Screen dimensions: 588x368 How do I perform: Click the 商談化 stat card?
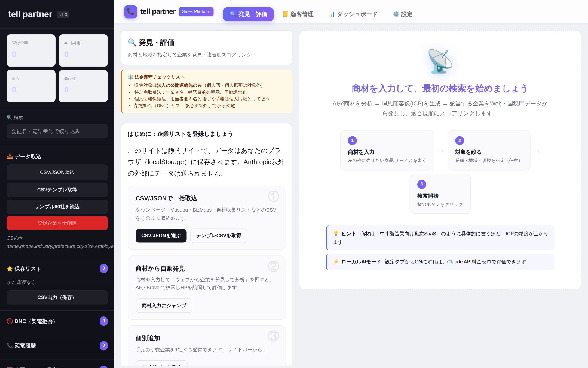coord(83,86)
